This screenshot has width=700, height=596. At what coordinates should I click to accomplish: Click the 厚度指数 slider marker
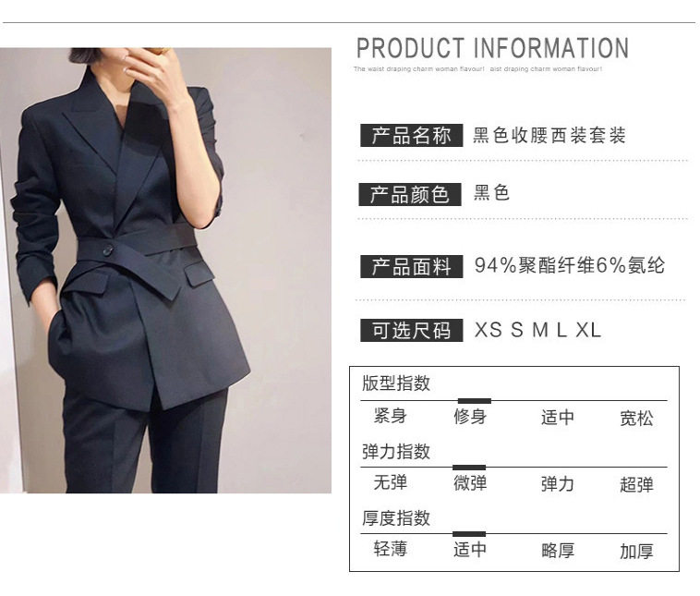click(469, 534)
